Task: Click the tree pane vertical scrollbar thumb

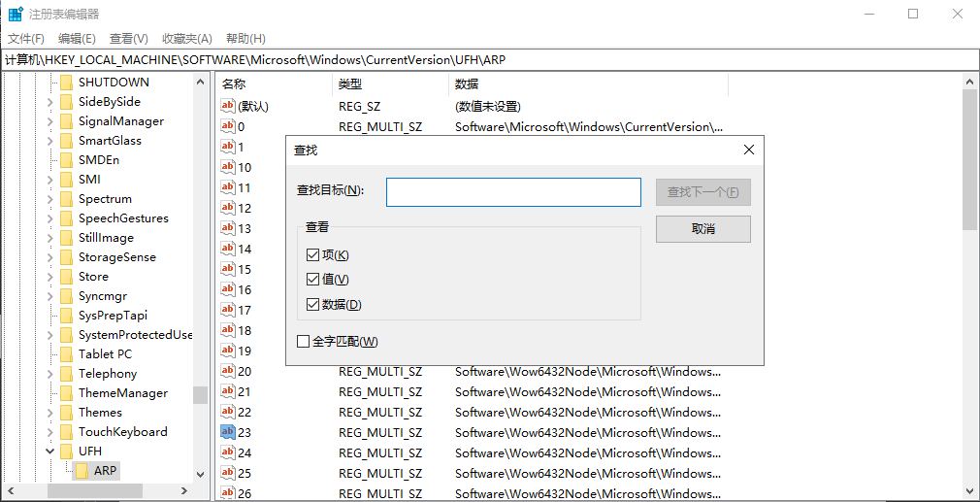Action: [200, 395]
